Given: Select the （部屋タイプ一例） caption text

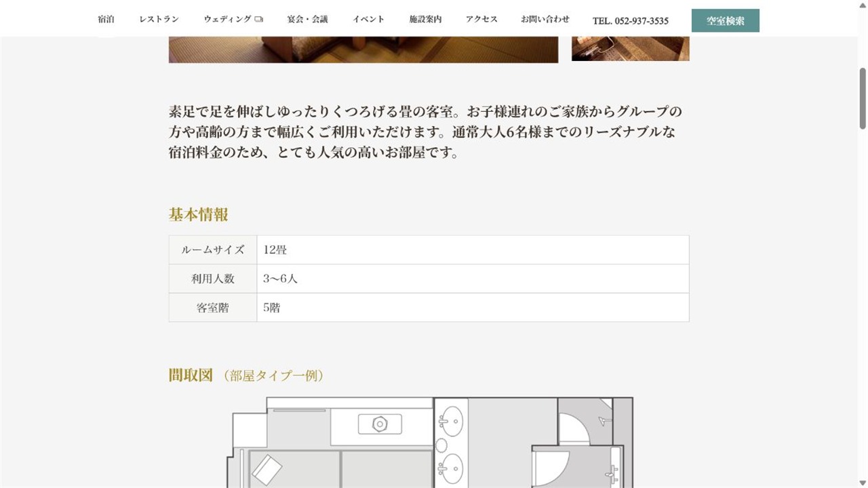Looking at the screenshot, I should (273, 375).
